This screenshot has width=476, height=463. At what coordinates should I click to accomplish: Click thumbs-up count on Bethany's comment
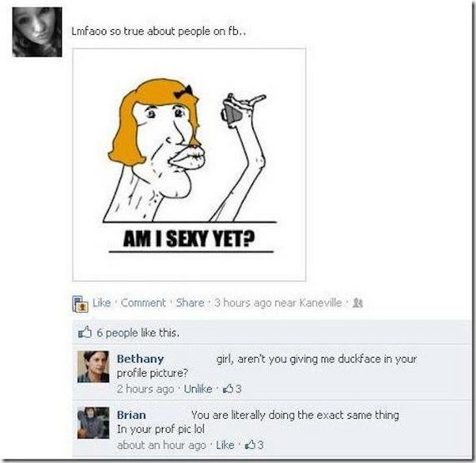(x=232, y=389)
